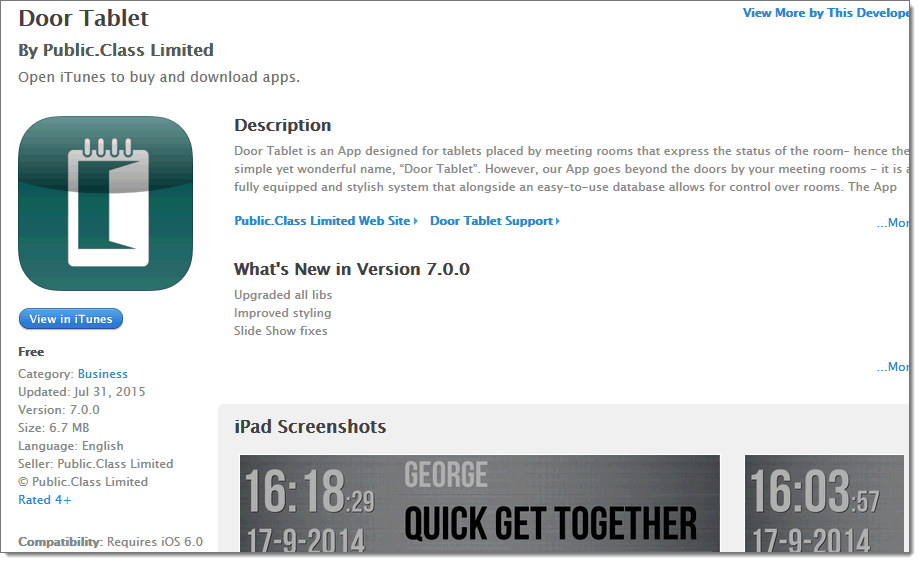Click the Free price label
The image size is (919, 562).
tap(31, 352)
